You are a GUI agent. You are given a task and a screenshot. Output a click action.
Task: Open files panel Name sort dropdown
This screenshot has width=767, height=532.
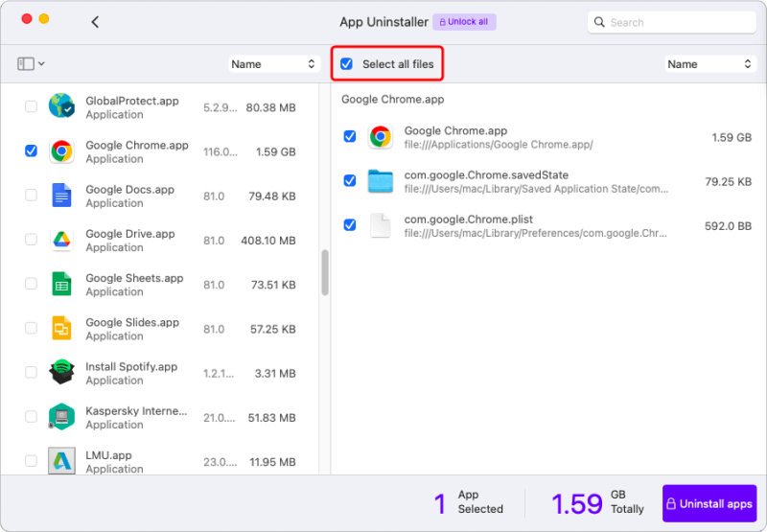coord(710,64)
